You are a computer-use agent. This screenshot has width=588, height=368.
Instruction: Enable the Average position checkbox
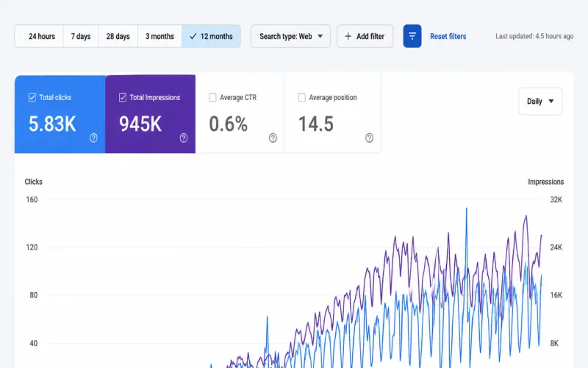301,97
